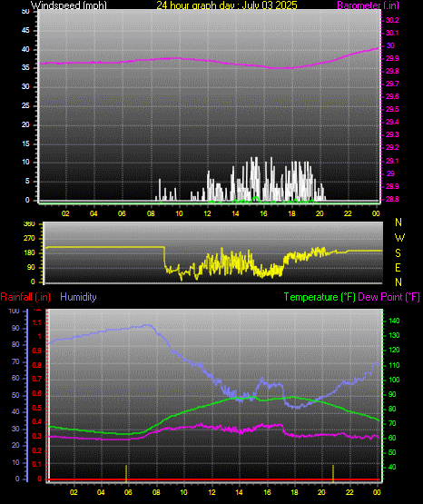The height and width of the screenshot is (504, 423).
Task: Click the 0.5 rainfall axis value
Action: tap(37, 408)
